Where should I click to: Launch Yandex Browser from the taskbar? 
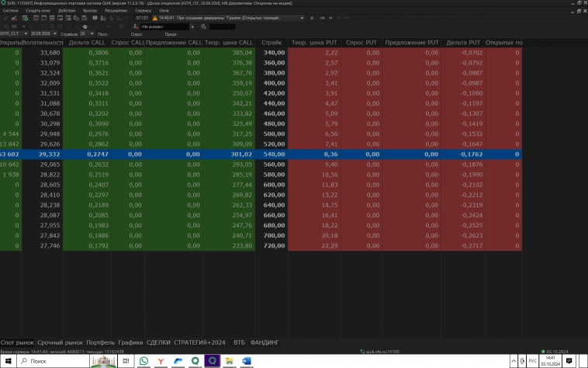pyautogui.click(x=161, y=361)
